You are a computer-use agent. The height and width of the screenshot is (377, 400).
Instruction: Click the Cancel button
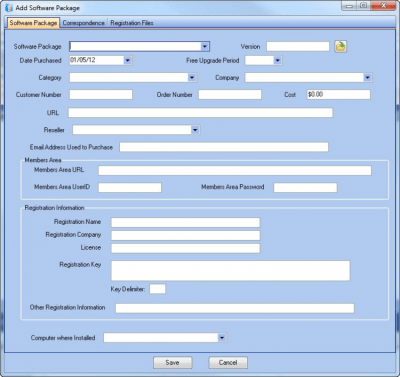tap(228, 363)
